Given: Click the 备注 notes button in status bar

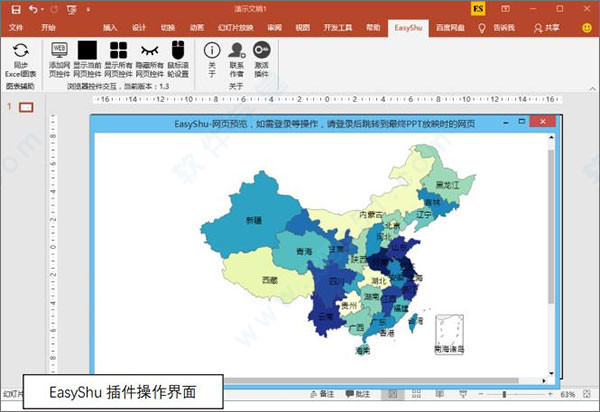Looking at the screenshot, I should [x=321, y=394].
